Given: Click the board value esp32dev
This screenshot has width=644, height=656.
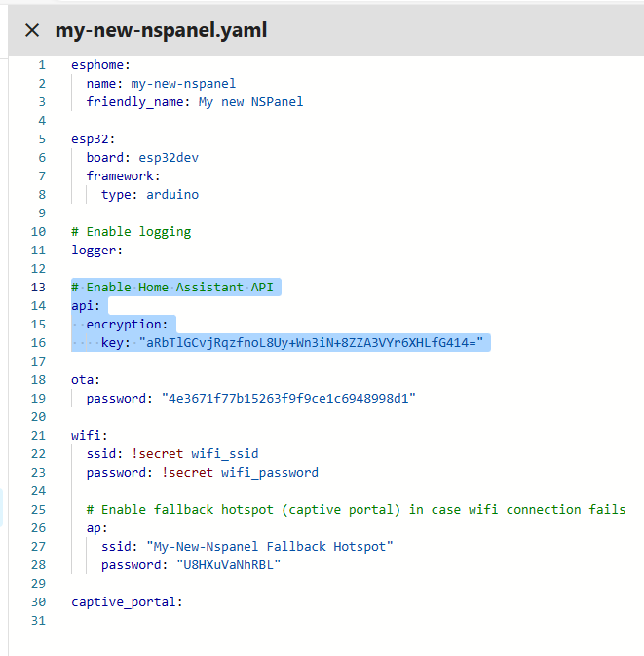Looking at the screenshot, I should tap(169, 158).
